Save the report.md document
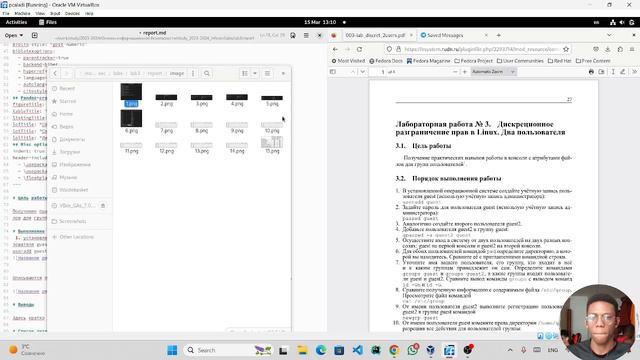The image size is (640, 360). [x=293, y=36]
